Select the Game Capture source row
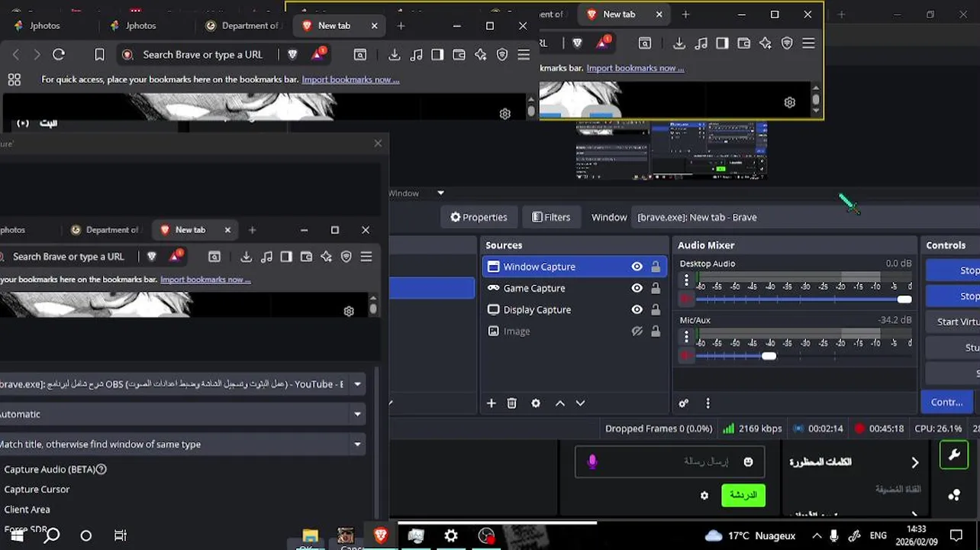The image size is (980, 550). click(575, 288)
